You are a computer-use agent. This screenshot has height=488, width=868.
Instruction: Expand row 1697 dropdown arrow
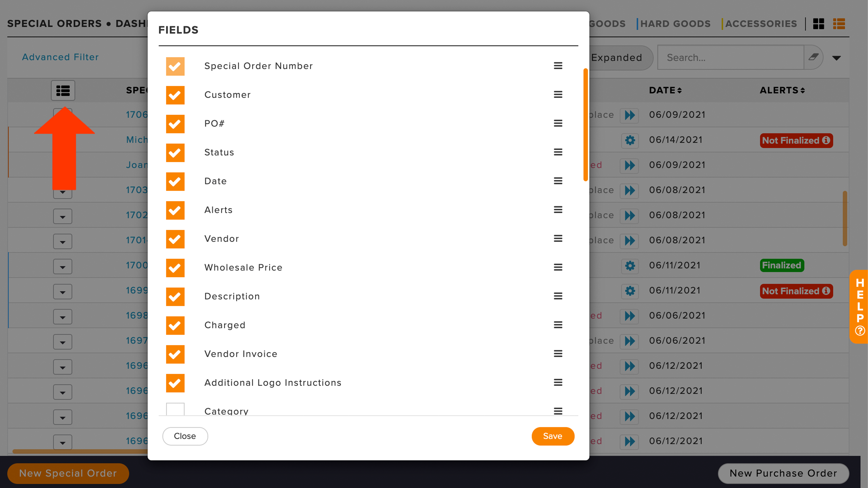63,341
